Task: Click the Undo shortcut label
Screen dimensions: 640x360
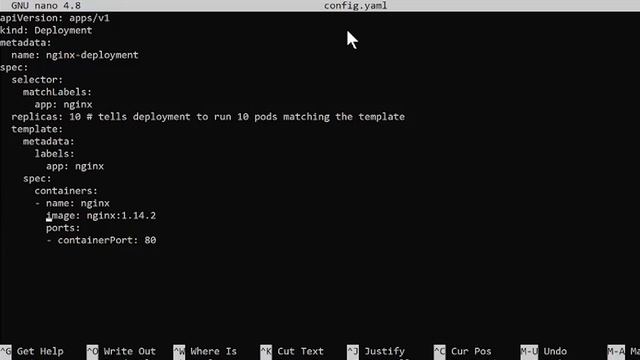Action: click(x=555, y=351)
